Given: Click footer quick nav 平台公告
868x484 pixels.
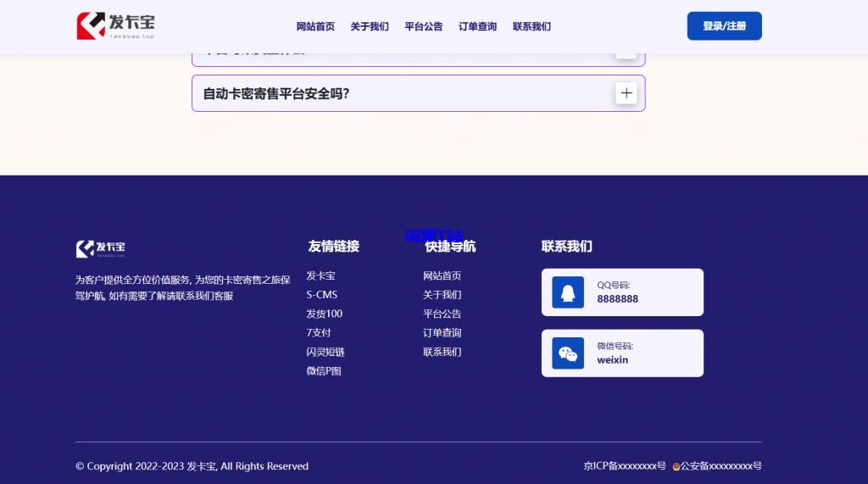Looking at the screenshot, I should (442, 314).
